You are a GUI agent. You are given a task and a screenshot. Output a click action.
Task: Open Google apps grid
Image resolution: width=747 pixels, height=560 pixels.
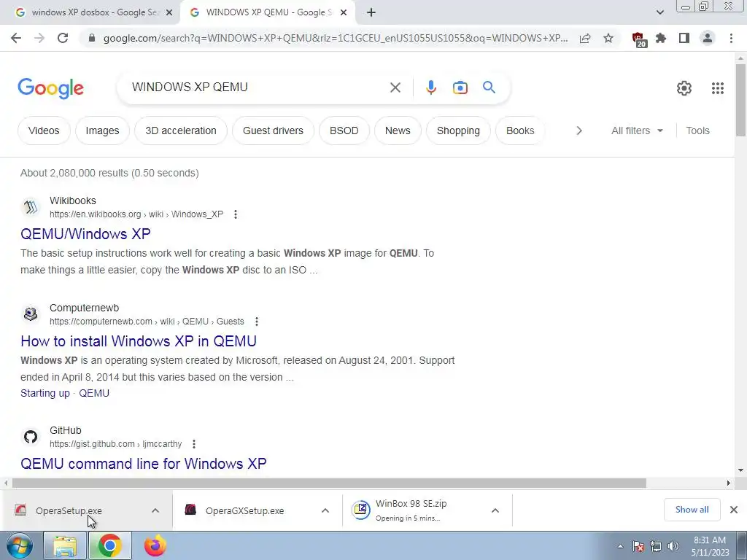coord(718,88)
